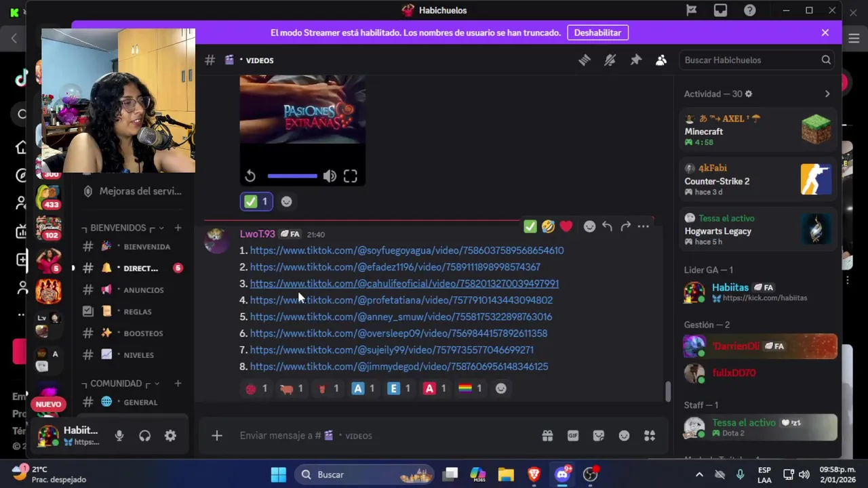Add a reaction below the video

click(x=286, y=201)
